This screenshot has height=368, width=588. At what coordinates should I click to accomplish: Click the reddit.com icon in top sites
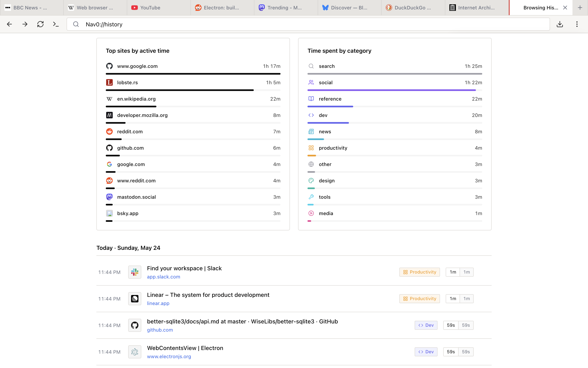pos(109,131)
